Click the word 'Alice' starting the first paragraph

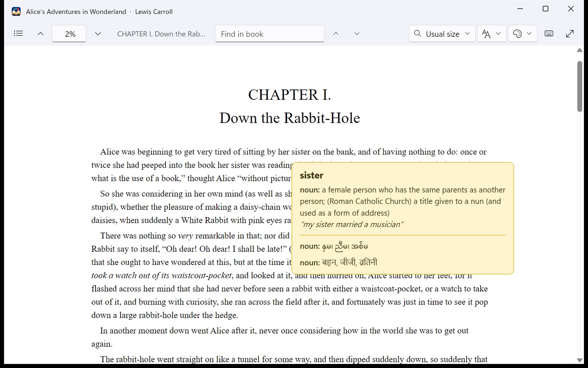109,152
